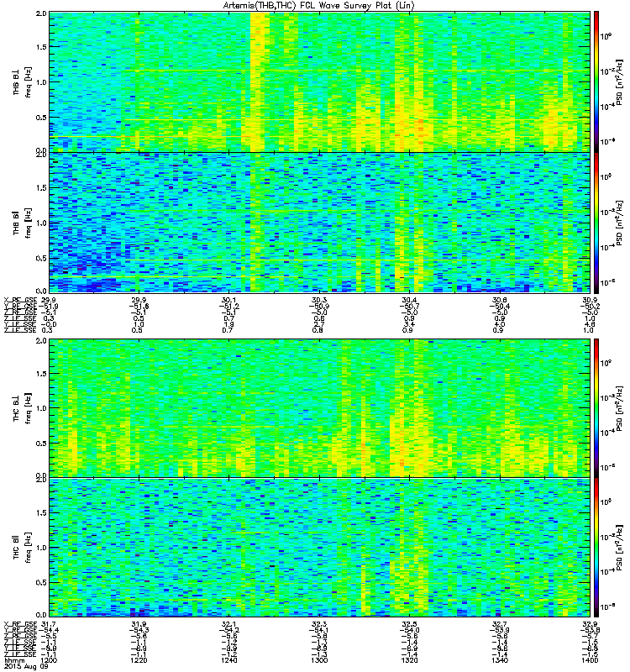Click the 32.1 X_RE_GSE value under THC
The width and height of the screenshot is (630, 672).
coord(228,624)
